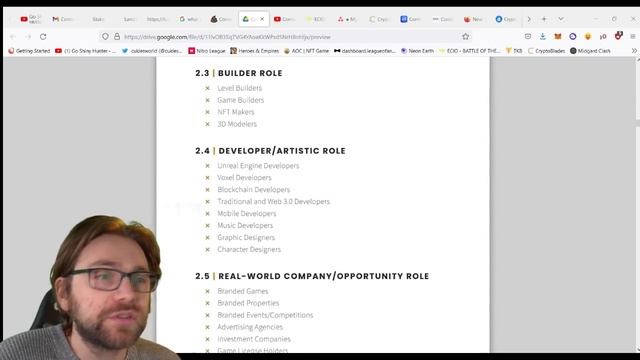This screenshot has height=360, width=640.
Task: Open the Pocket save icon
Action: coord(528,36)
